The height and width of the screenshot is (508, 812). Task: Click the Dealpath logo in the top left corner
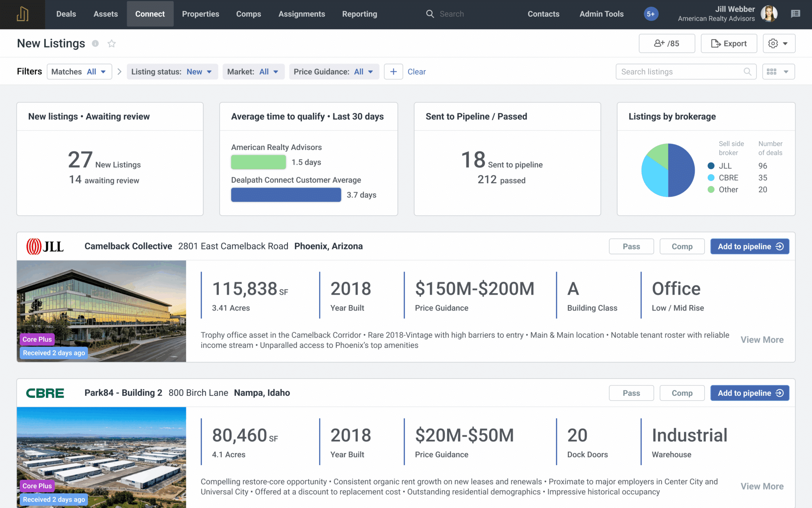22,14
